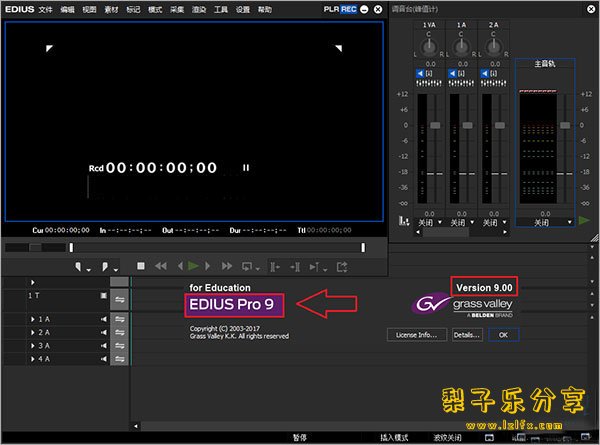Expand timeline track 2 A

33,333
